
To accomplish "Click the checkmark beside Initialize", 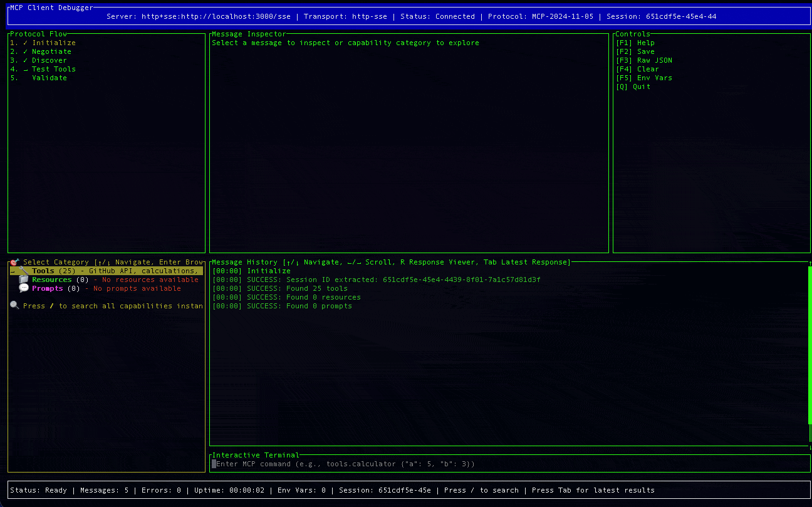I will (x=26, y=43).
